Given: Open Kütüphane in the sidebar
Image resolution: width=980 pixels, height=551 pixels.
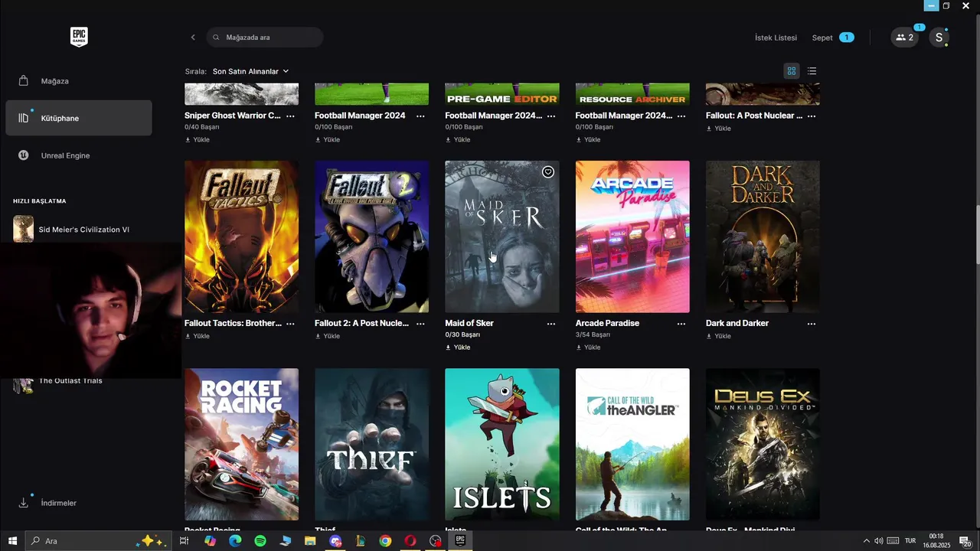Looking at the screenshot, I should click(79, 118).
